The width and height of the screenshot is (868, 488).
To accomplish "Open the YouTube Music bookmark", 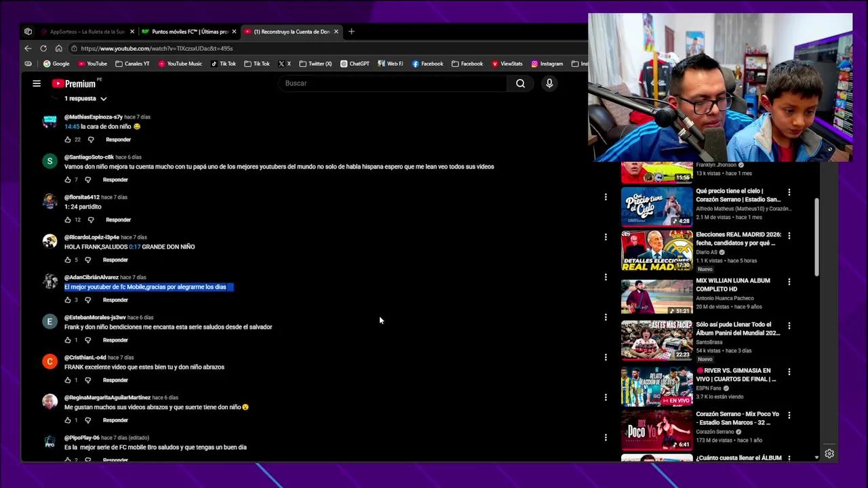I will 180,64.
